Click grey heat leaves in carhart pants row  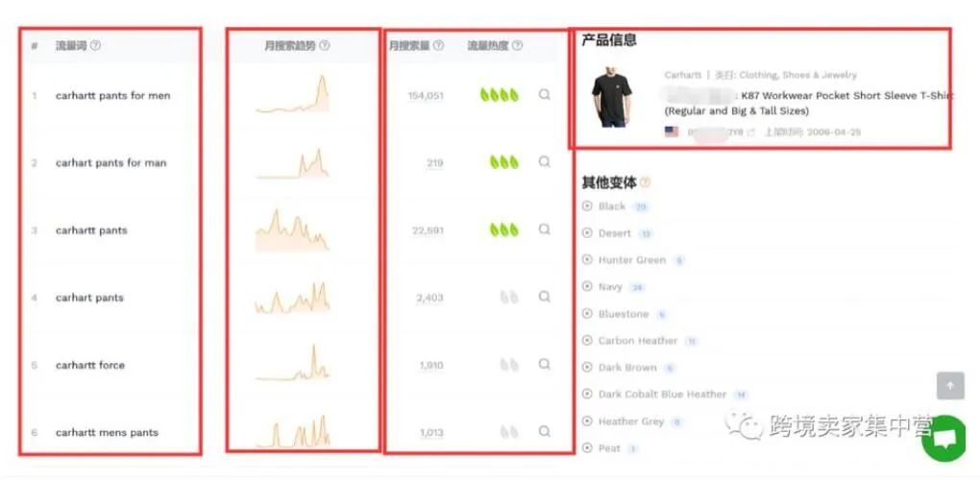click(x=509, y=297)
